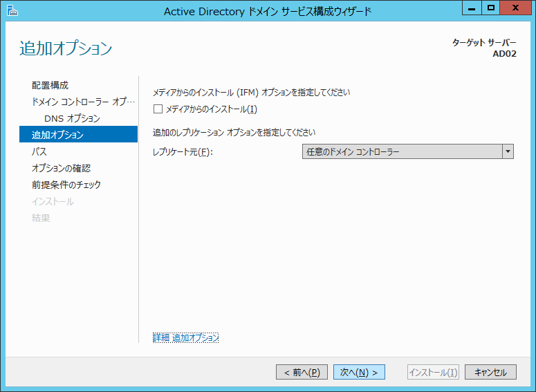The image size is (536, 392).
Task: Select the 任意のドメイン コントローラー combo box
Action: pyautogui.click(x=402, y=151)
